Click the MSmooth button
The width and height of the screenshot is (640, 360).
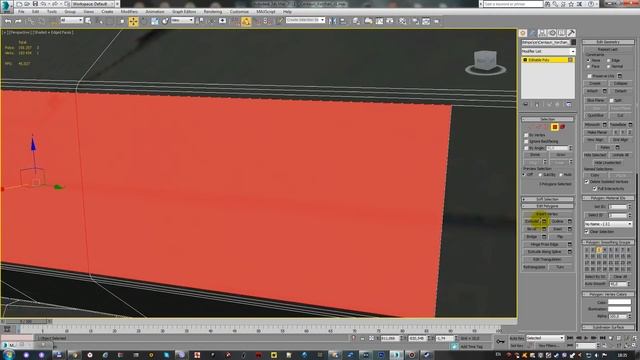(x=593, y=124)
